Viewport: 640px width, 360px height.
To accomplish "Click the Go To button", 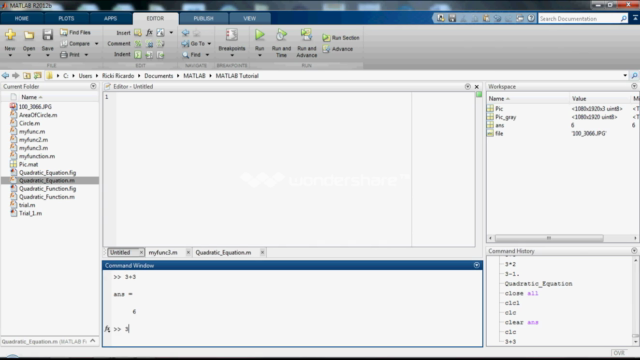I will [x=194, y=43].
